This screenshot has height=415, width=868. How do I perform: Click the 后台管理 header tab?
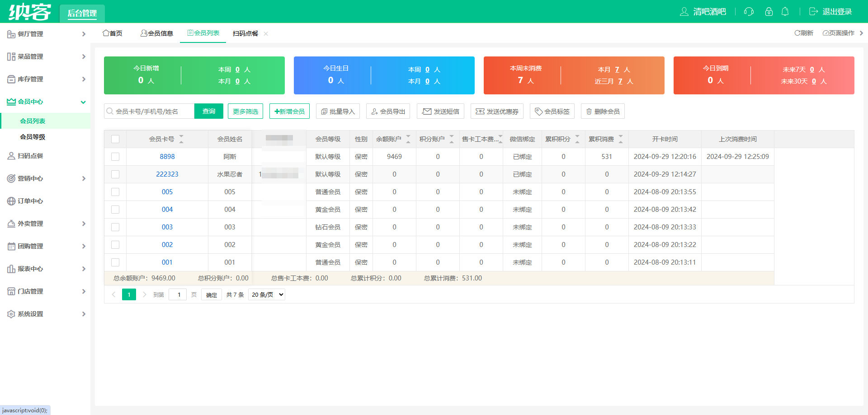82,13
